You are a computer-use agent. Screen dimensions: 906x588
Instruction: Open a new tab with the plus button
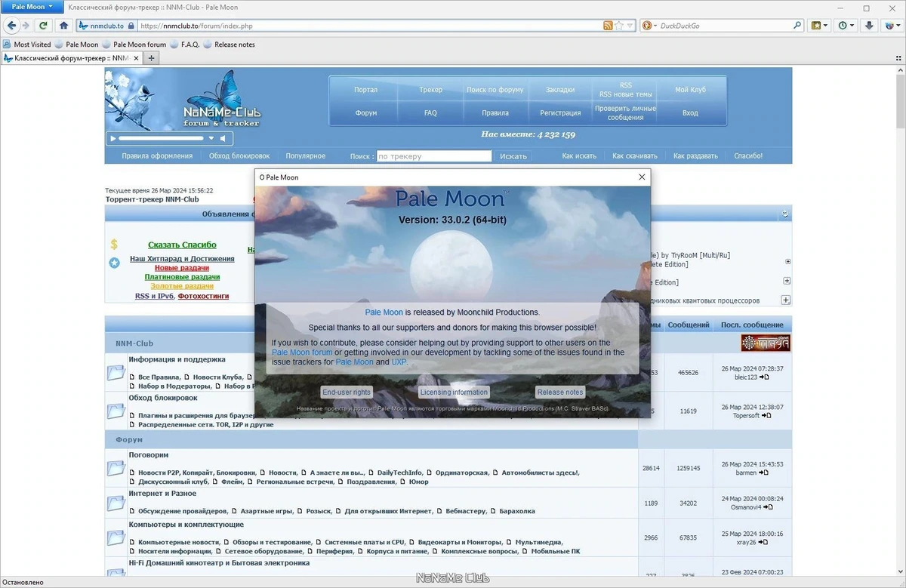coord(151,57)
